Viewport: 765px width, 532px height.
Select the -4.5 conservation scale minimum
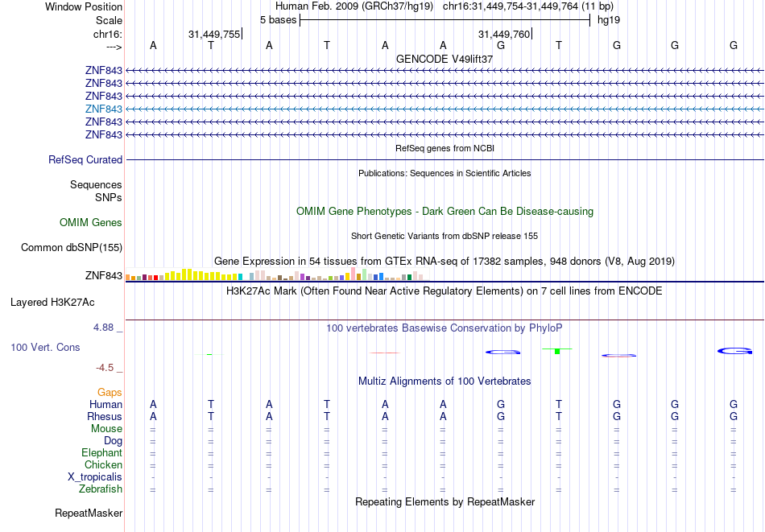[x=105, y=368]
